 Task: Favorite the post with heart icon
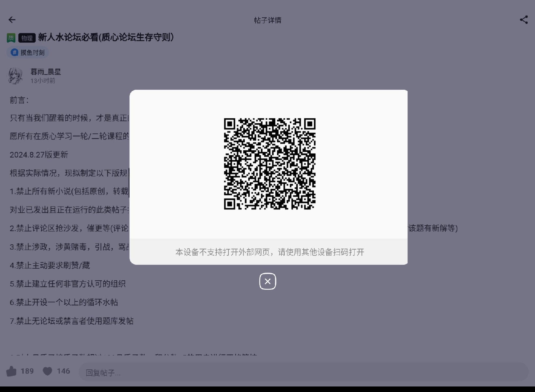pos(47,371)
